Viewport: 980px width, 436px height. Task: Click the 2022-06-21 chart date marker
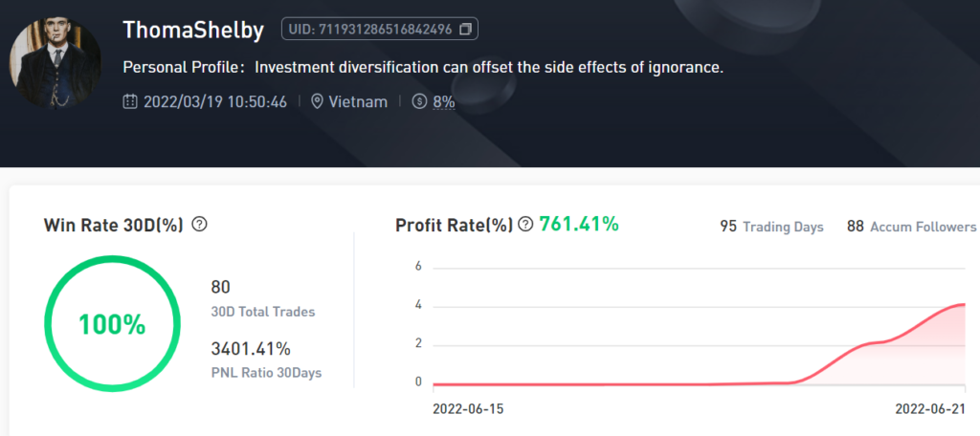pos(930,409)
